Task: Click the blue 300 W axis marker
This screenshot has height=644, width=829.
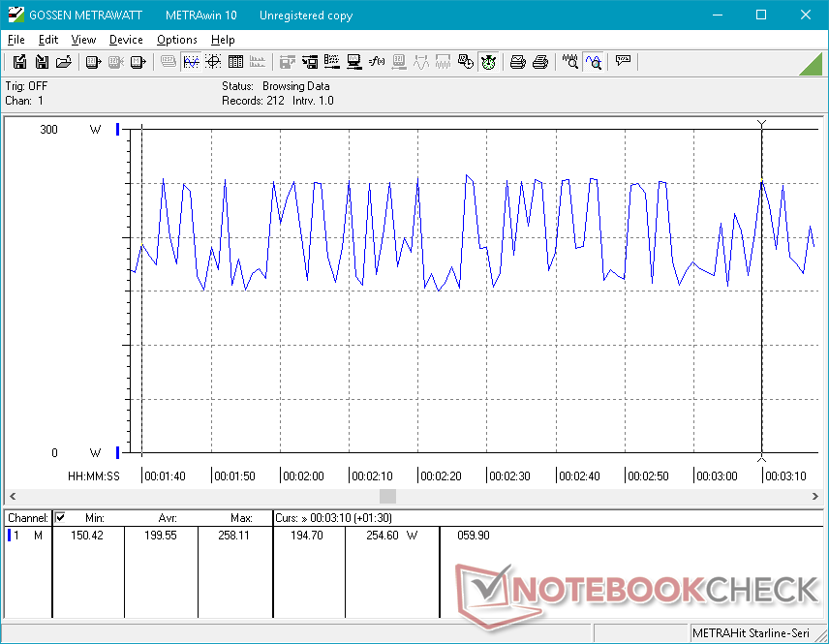Action: [x=118, y=129]
